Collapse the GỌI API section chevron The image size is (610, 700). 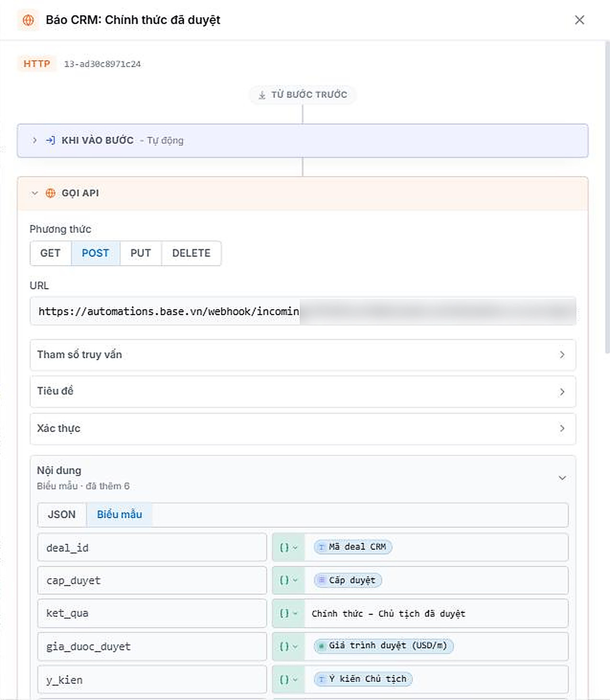[34, 193]
